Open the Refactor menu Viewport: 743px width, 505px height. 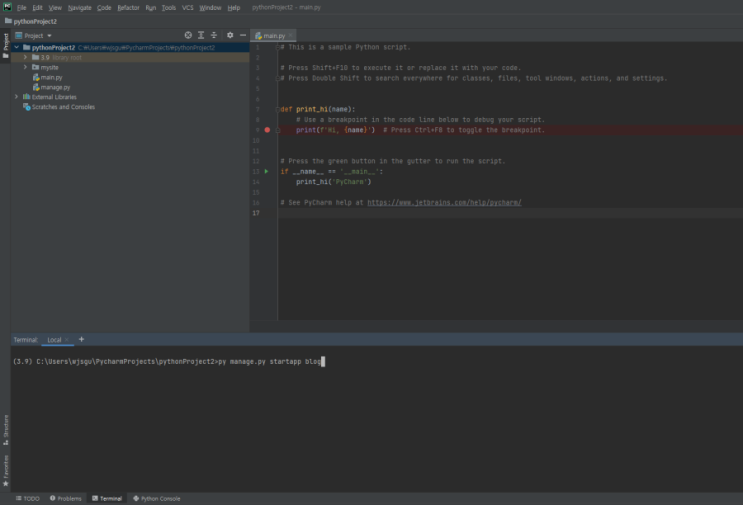(x=128, y=8)
